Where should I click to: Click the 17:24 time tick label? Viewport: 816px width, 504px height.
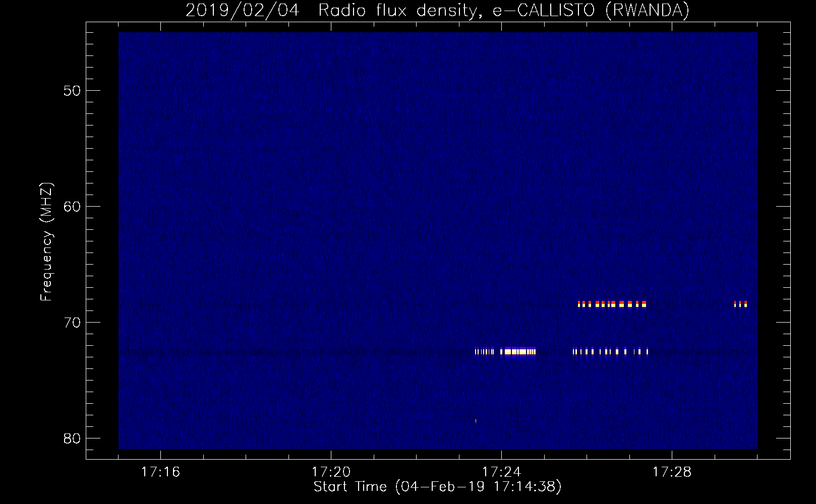coord(501,472)
